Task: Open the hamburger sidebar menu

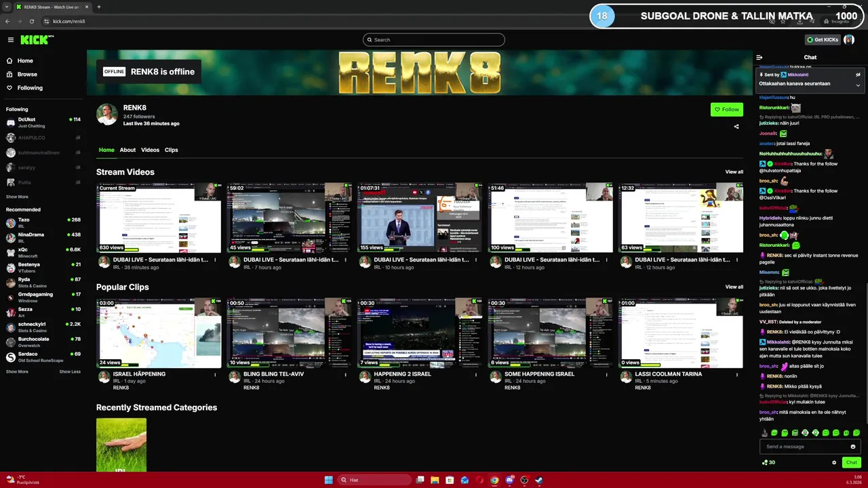Action: 10,40
